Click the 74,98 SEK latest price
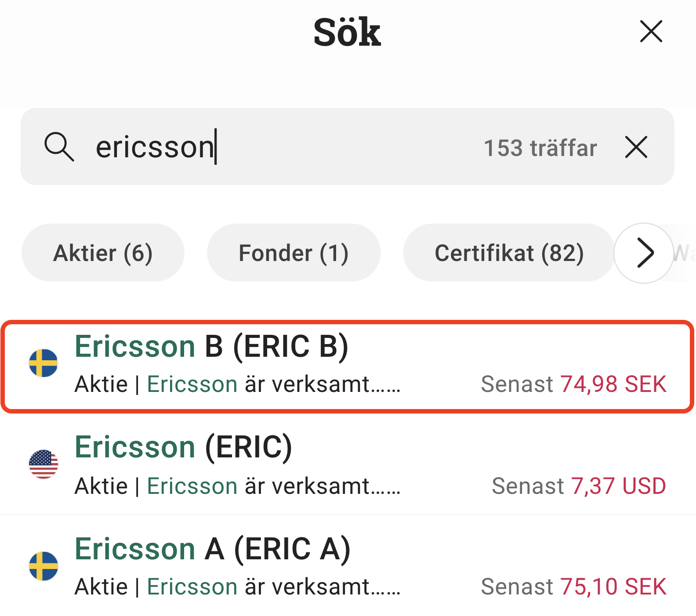The image size is (696, 616). pyautogui.click(x=613, y=384)
